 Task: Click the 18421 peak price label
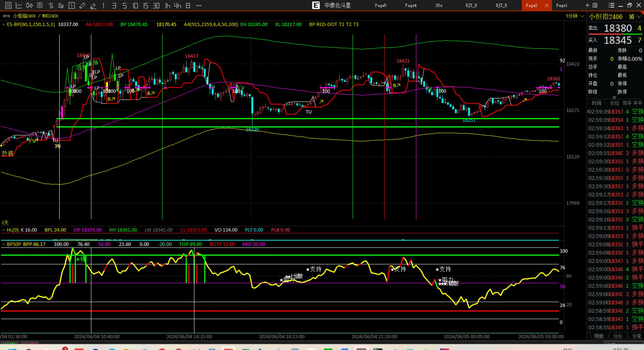coord(403,61)
